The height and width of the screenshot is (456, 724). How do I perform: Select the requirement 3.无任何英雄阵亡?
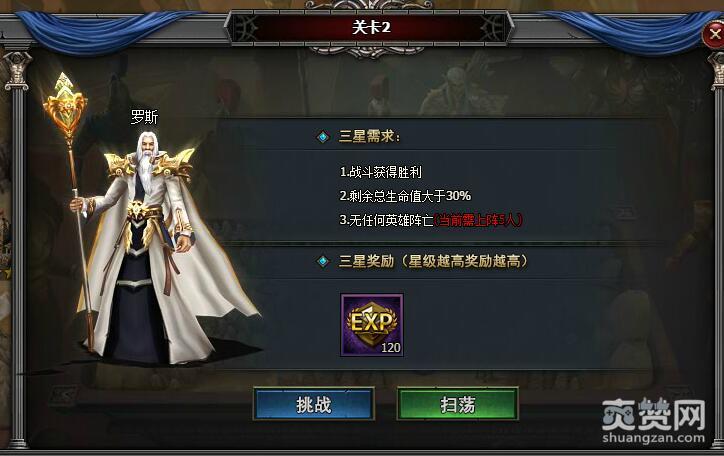coord(386,220)
